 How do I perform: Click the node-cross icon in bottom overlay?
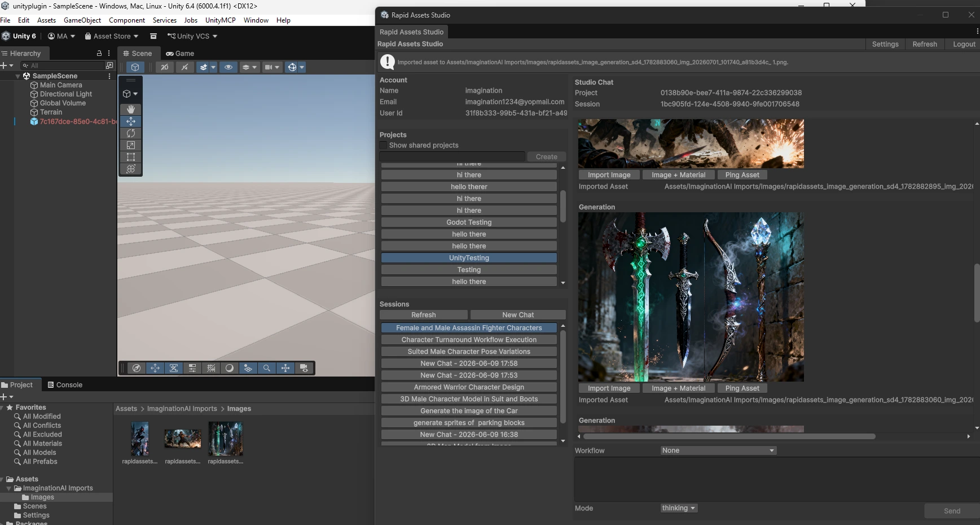[x=285, y=368]
